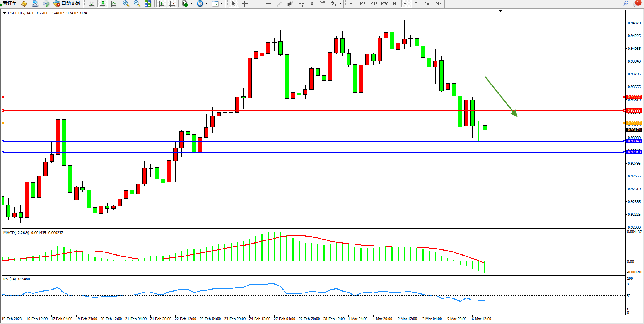This screenshot has width=644, height=324.
Task: Click the chart shift triangle marker at top
Action: click(x=500, y=11)
